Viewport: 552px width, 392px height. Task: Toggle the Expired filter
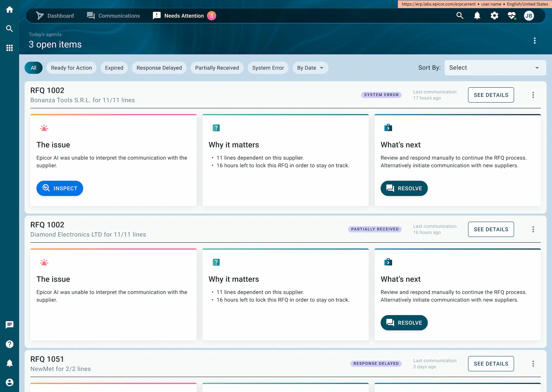tap(114, 68)
